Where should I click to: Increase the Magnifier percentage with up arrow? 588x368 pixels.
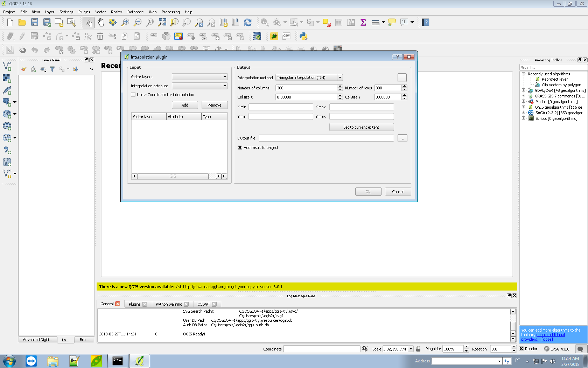point(466,347)
